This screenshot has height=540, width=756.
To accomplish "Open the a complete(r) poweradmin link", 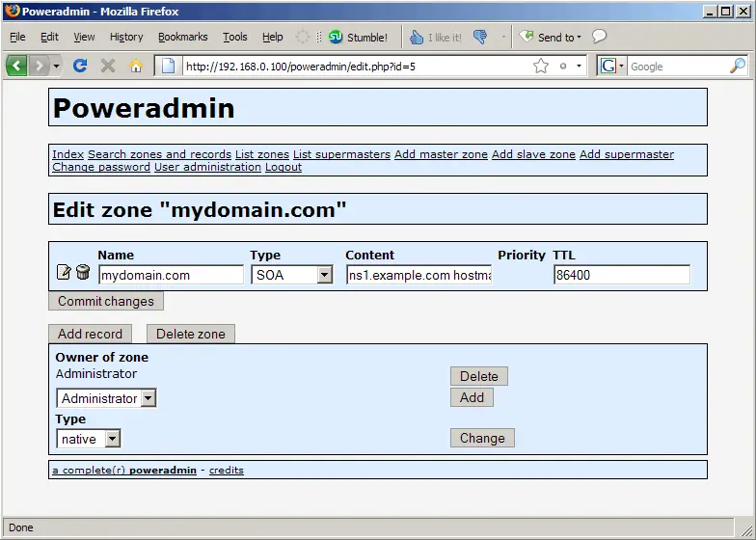I will click(x=124, y=471).
